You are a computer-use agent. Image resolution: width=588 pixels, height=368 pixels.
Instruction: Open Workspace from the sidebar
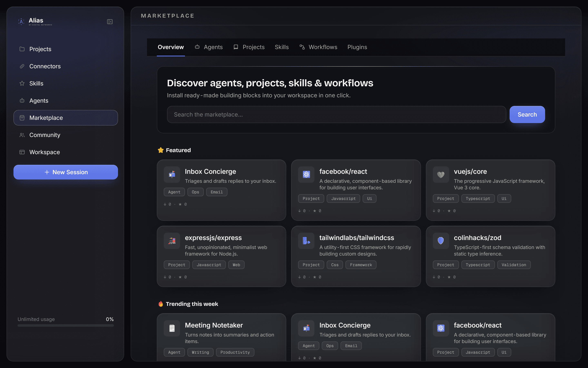66,152
